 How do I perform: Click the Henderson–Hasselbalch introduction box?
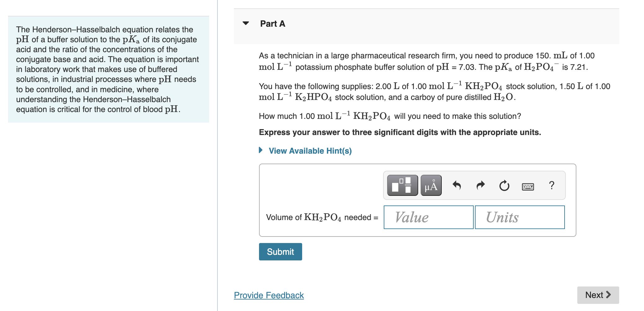click(x=108, y=69)
